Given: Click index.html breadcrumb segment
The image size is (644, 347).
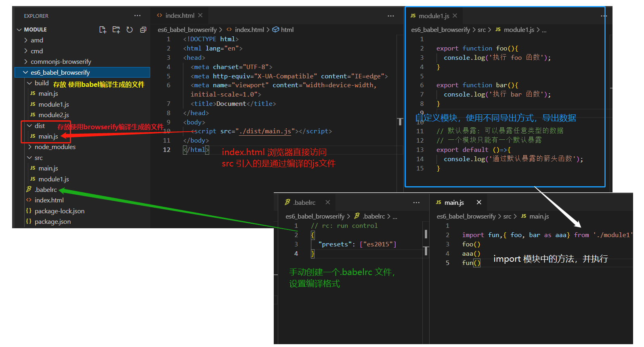Looking at the screenshot, I should tap(249, 29).
